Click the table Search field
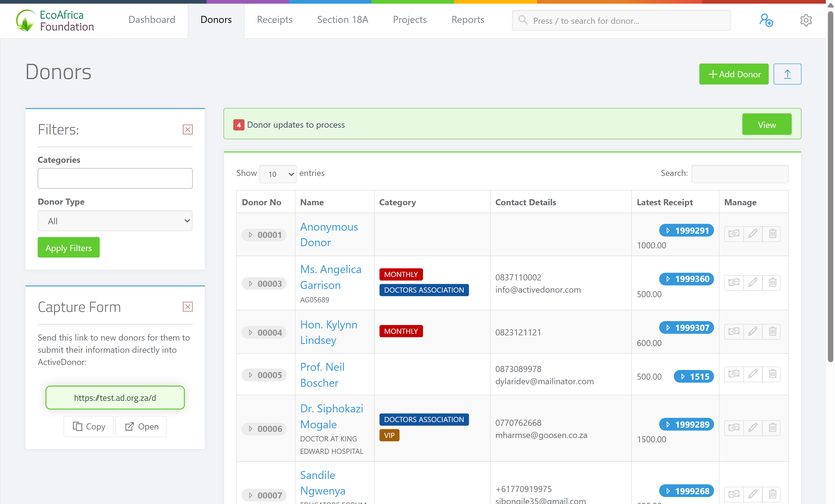The image size is (835, 504). pos(740,174)
